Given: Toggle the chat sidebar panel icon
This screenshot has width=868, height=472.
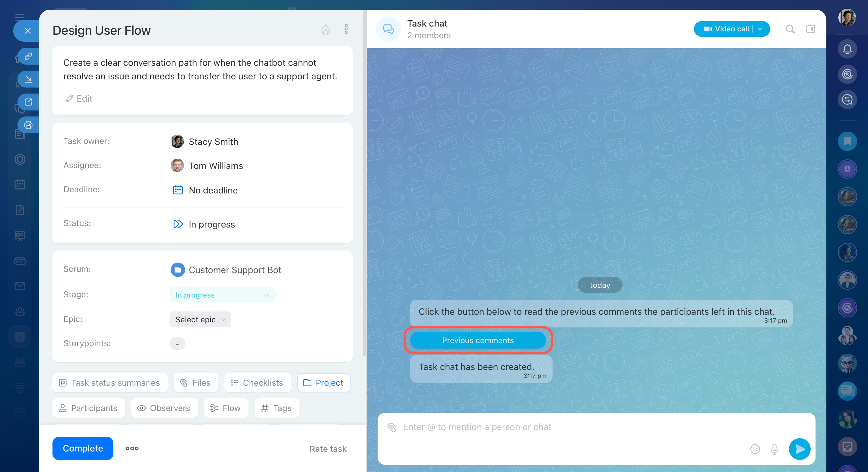Looking at the screenshot, I should (x=810, y=29).
